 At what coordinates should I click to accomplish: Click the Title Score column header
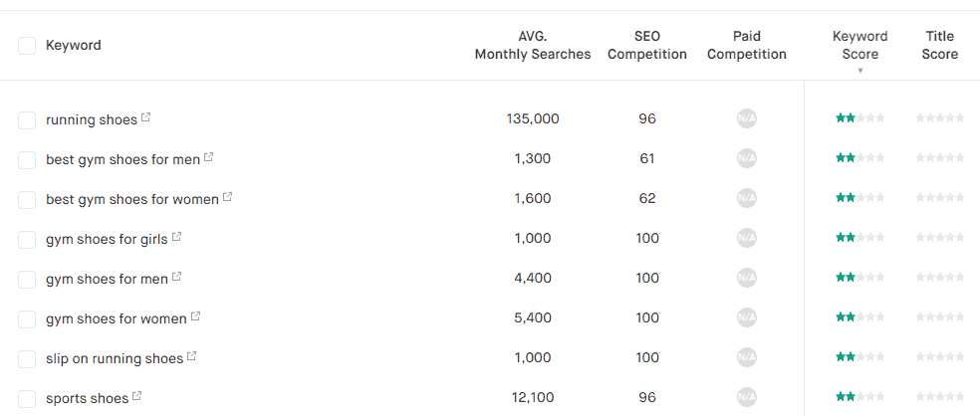click(x=939, y=46)
